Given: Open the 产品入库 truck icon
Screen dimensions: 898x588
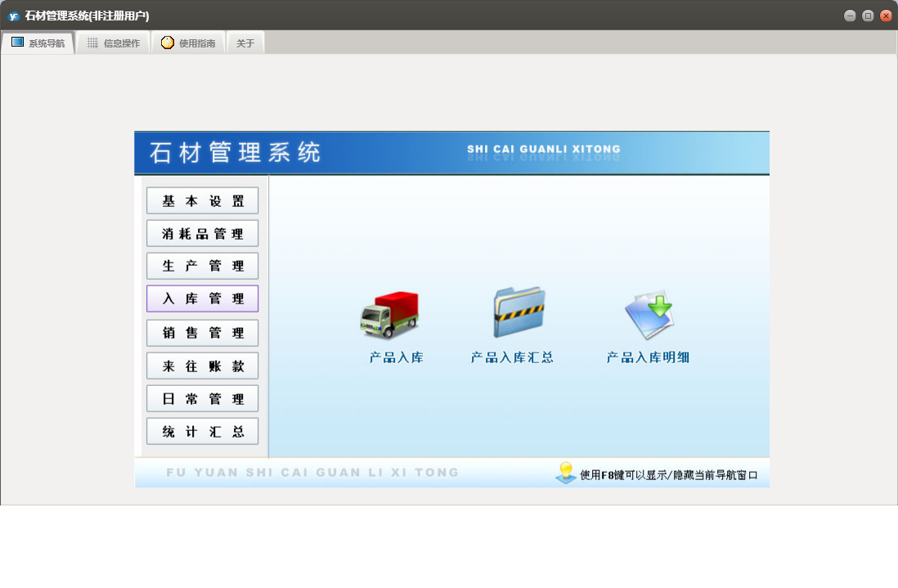Looking at the screenshot, I should pyautogui.click(x=389, y=314).
